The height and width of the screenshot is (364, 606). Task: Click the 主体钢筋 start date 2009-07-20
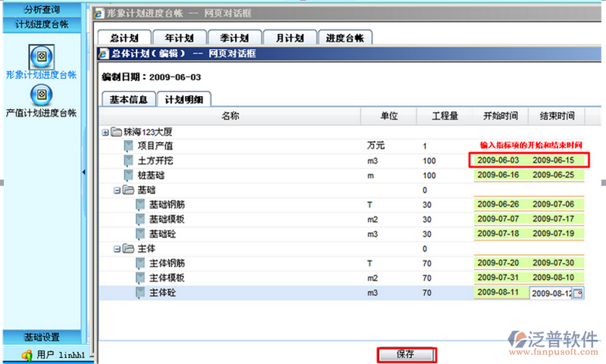(x=498, y=263)
